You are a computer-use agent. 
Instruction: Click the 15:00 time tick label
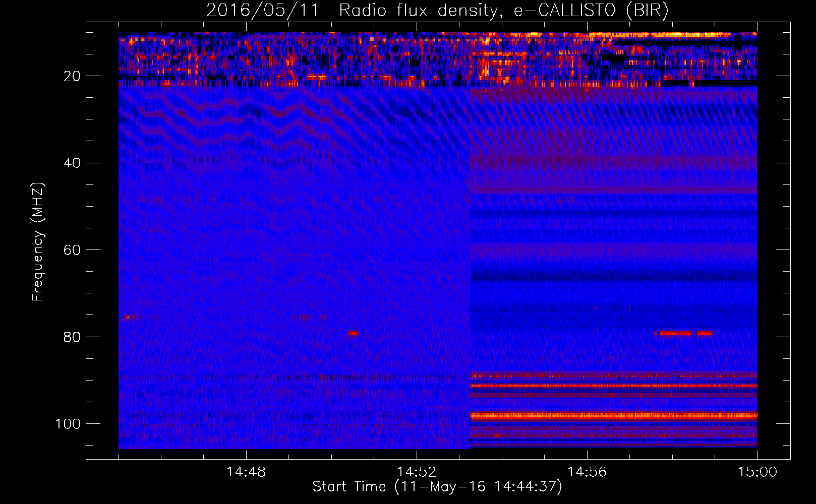[x=757, y=472]
